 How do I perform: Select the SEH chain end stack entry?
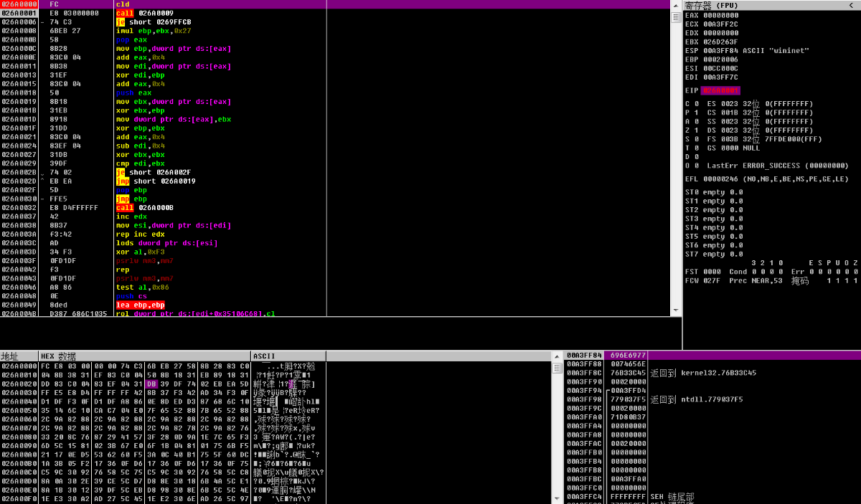tap(713, 495)
